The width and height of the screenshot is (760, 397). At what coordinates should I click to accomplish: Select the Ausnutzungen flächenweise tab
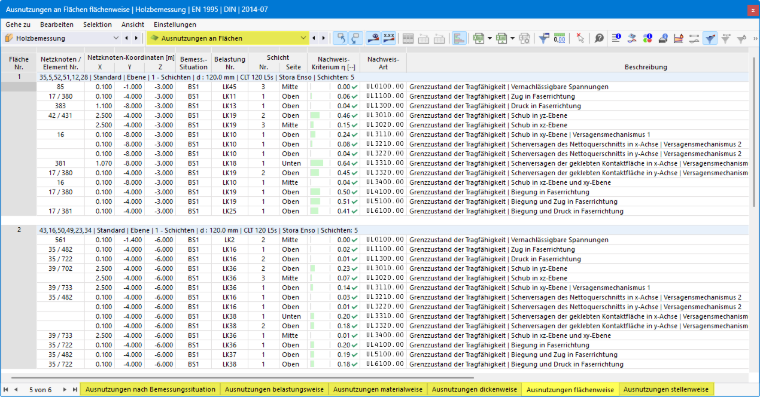tap(570, 389)
